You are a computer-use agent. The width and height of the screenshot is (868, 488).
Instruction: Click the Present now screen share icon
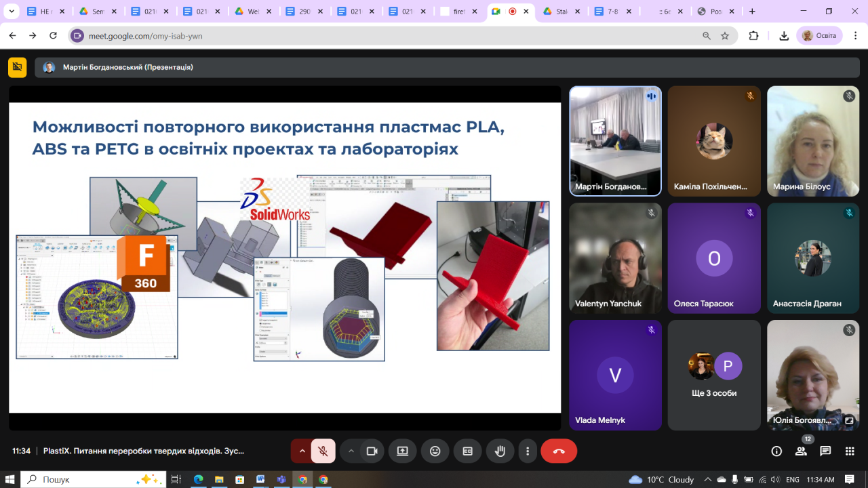(x=403, y=451)
